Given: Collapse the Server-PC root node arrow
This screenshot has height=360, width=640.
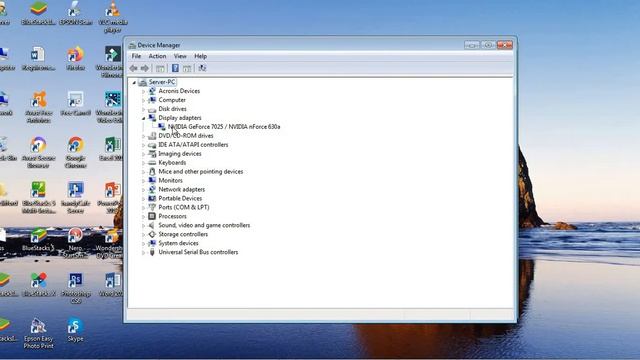Looking at the screenshot, I should 134,82.
